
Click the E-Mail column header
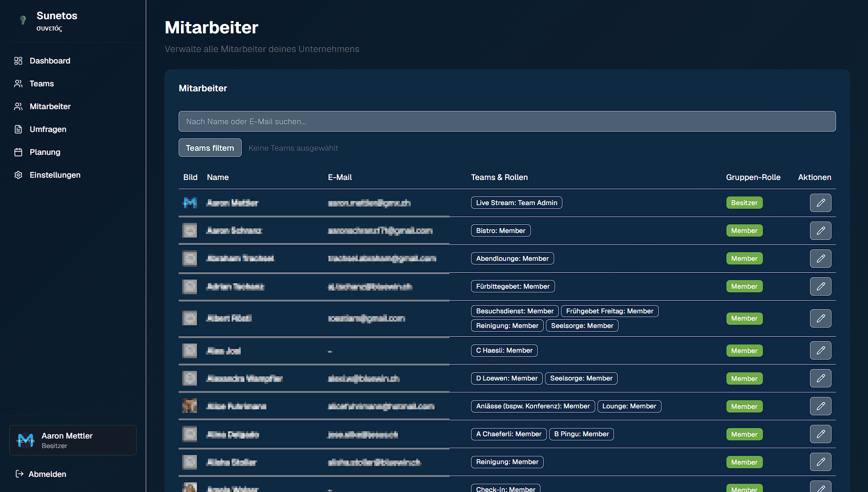pyautogui.click(x=340, y=177)
